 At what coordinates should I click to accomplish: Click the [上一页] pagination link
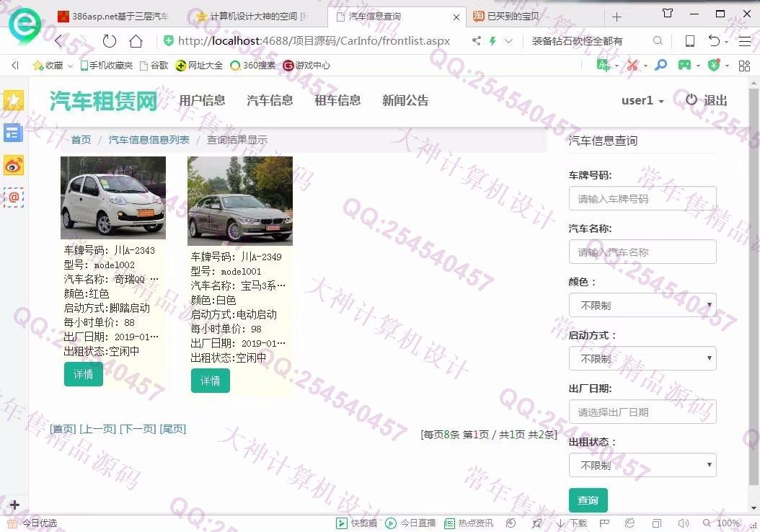coord(97,429)
